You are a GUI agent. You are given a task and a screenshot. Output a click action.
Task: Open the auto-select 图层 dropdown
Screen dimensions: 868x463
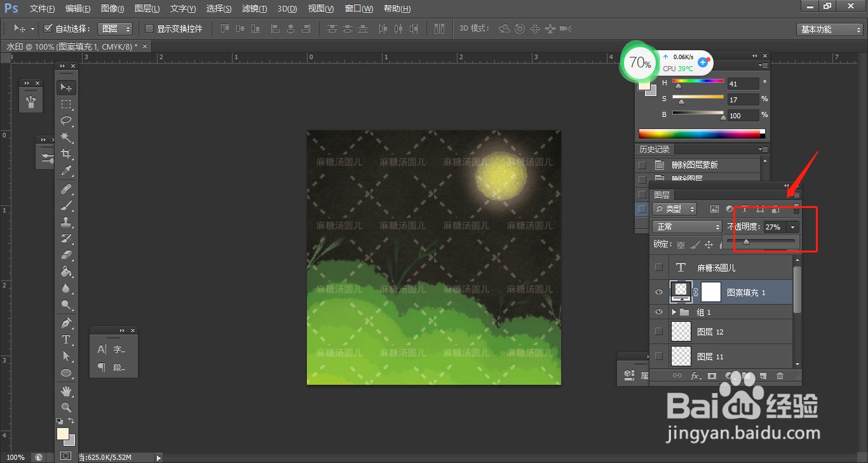click(x=116, y=29)
